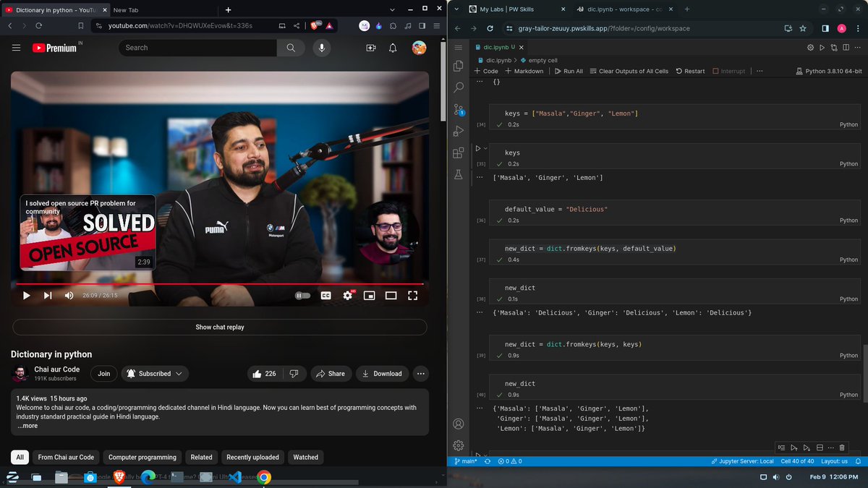Viewport: 868px width, 488px height.
Task: Open the Chai aur Code channel name
Action: tap(57, 369)
